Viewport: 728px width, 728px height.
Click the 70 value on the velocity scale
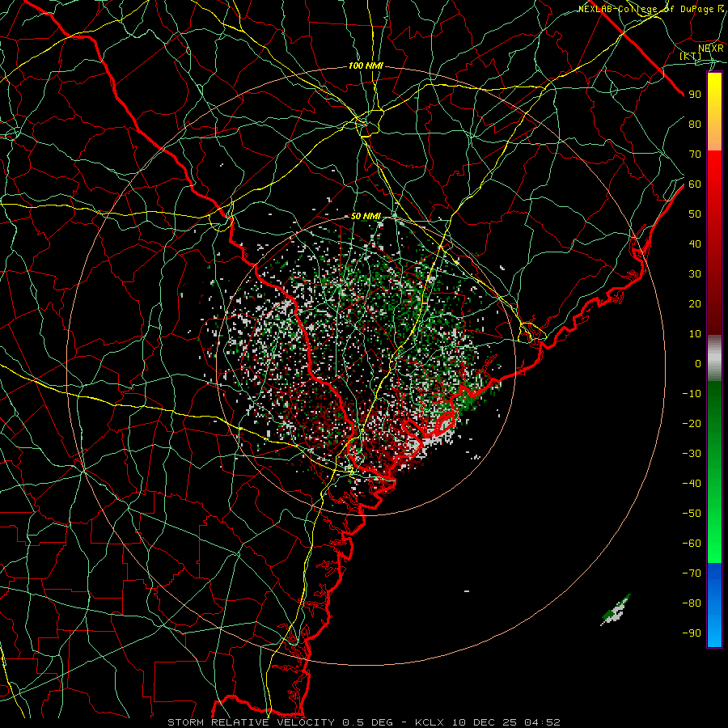point(695,154)
